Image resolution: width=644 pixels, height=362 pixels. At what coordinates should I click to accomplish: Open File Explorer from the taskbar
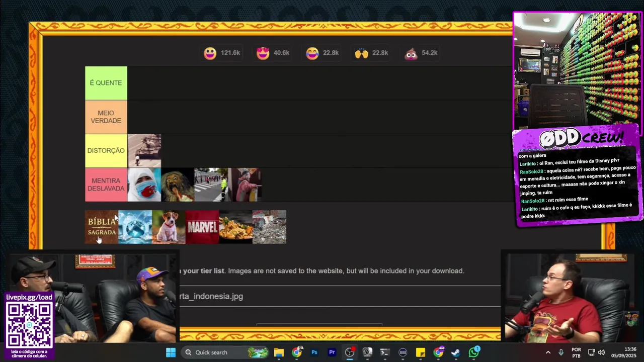click(279, 352)
